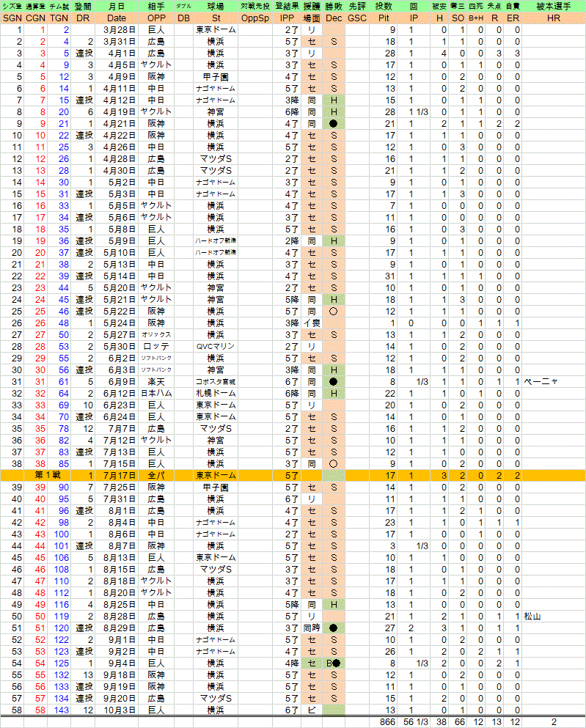Viewport: 586px width, 728px height.
Task: Click the HR column header
Action: (x=554, y=18)
